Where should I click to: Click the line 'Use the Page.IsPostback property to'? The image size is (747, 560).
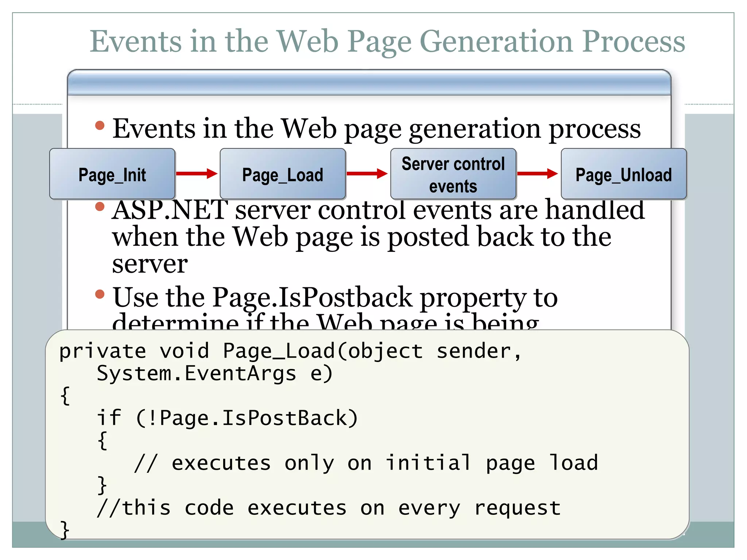335,298
